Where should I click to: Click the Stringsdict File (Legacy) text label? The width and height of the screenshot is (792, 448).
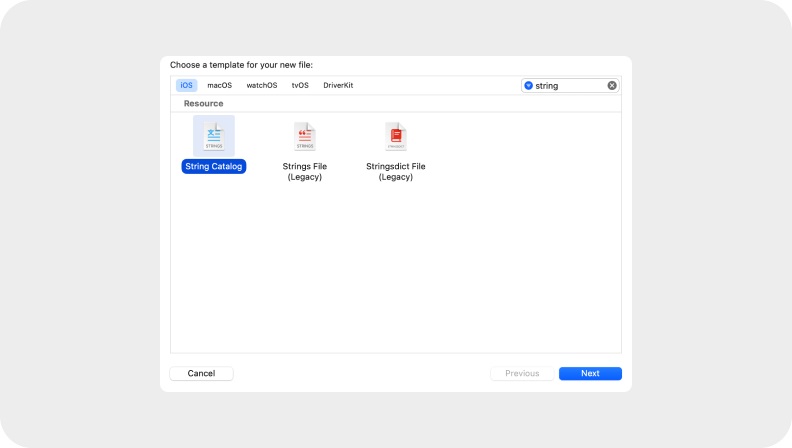[x=396, y=172]
